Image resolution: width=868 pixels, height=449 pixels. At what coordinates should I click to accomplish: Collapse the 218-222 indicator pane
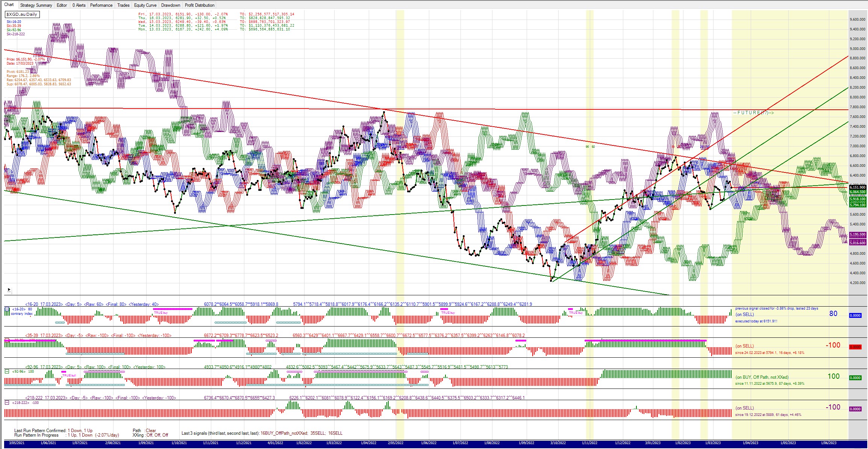coord(7,402)
